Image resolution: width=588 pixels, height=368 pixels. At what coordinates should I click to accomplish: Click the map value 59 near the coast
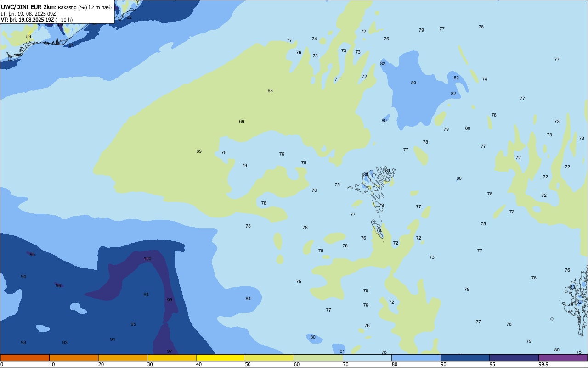pyautogui.click(x=28, y=37)
